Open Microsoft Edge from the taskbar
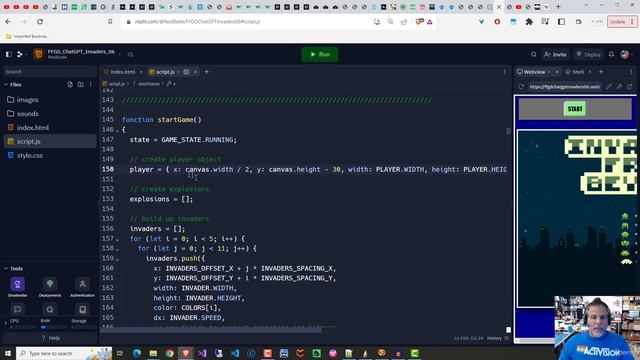 (x=137, y=353)
